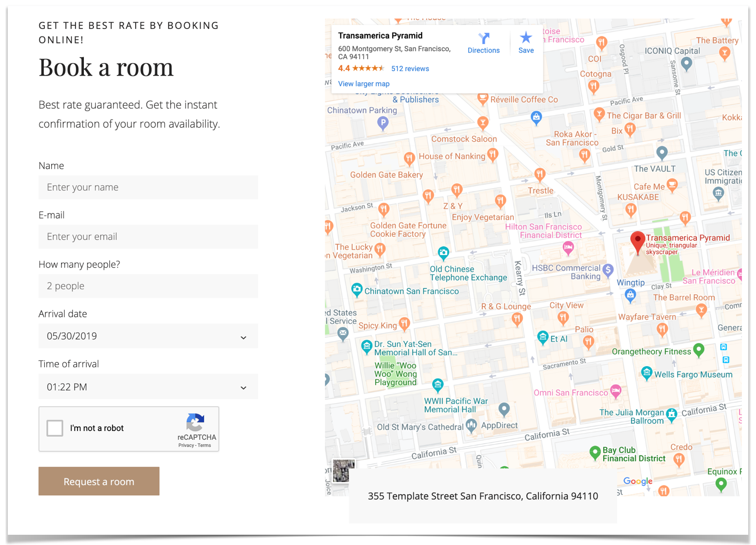This screenshot has height=545, width=756.
Task: Select the Cotogna restaurant pin
Action: [593, 87]
